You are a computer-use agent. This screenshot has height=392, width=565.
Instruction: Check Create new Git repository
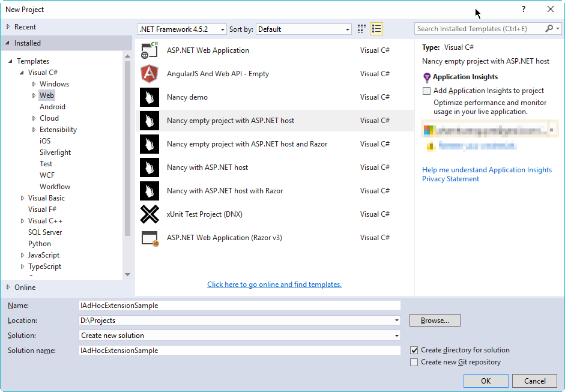[x=414, y=362]
